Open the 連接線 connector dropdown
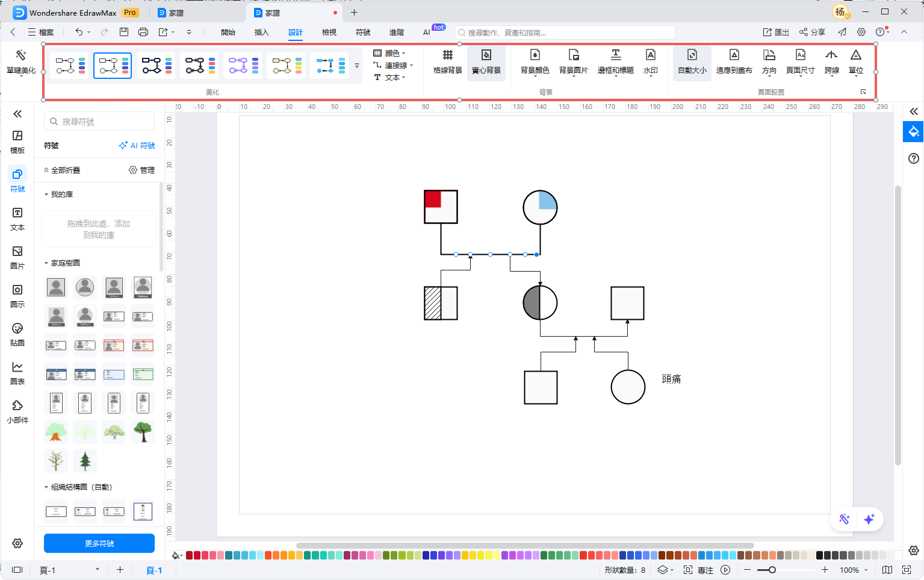The image size is (924, 580). click(395, 65)
